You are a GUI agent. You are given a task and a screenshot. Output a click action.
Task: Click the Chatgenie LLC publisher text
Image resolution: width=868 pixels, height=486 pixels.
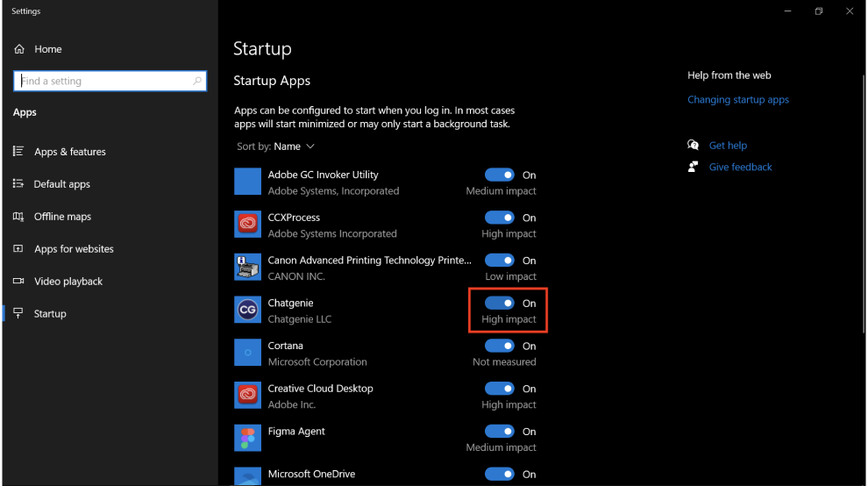pyautogui.click(x=300, y=319)
